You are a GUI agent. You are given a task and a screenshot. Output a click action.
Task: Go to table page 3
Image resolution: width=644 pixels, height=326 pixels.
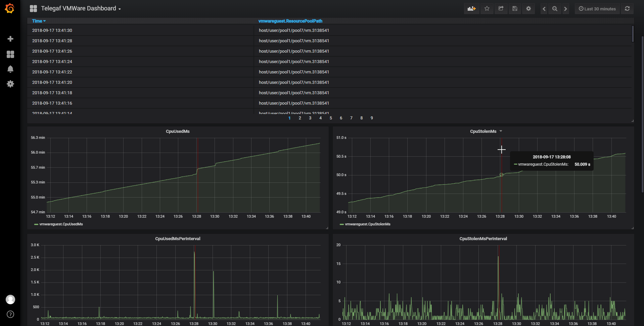[310, 118]
